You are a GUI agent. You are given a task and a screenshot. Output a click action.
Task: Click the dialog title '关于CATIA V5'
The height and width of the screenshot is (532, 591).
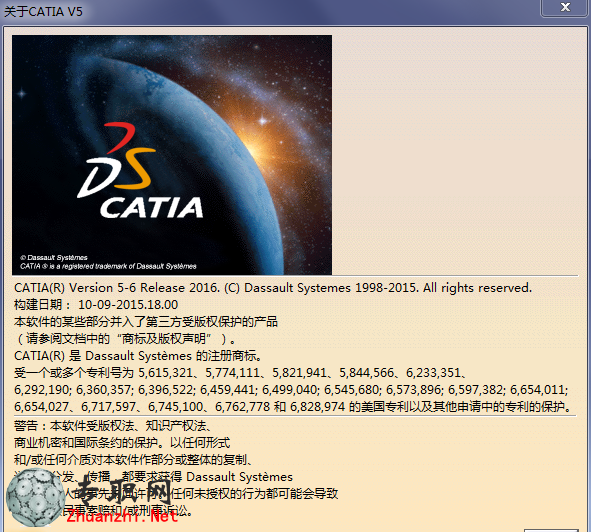click(43, 12)
